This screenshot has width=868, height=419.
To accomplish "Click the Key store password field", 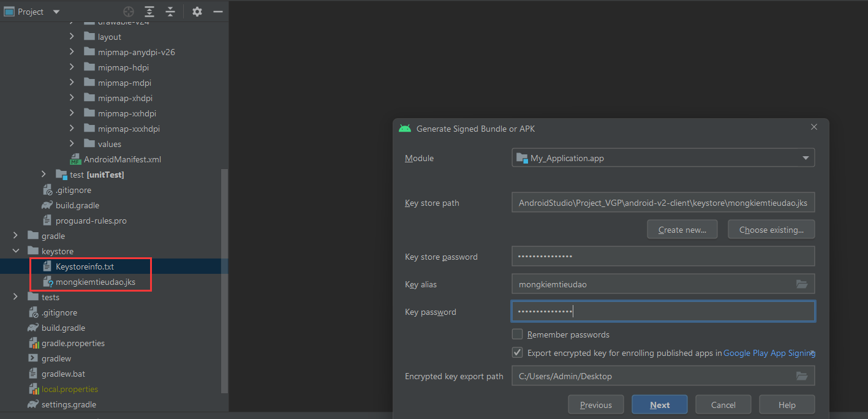I will click(663, 257).
